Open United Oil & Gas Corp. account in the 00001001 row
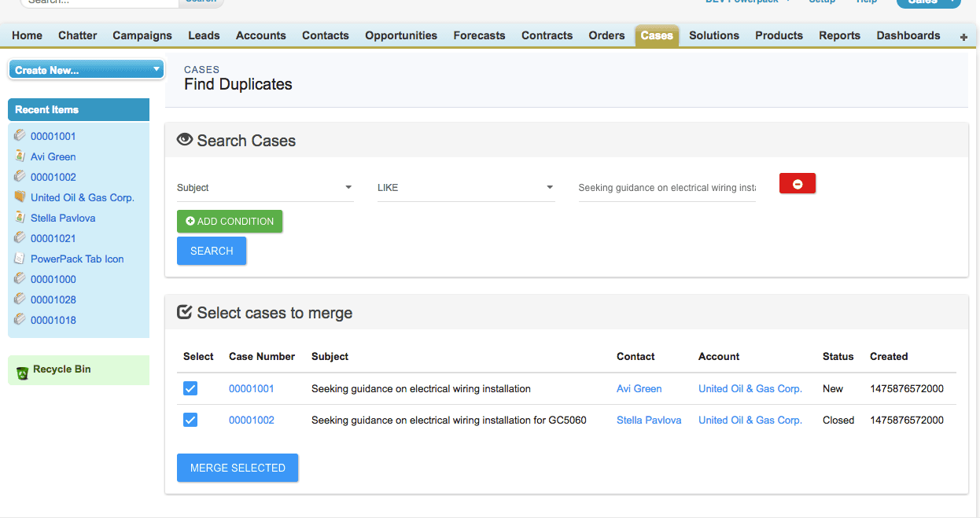This screenshot has width=980, height=518. (750, 388)
